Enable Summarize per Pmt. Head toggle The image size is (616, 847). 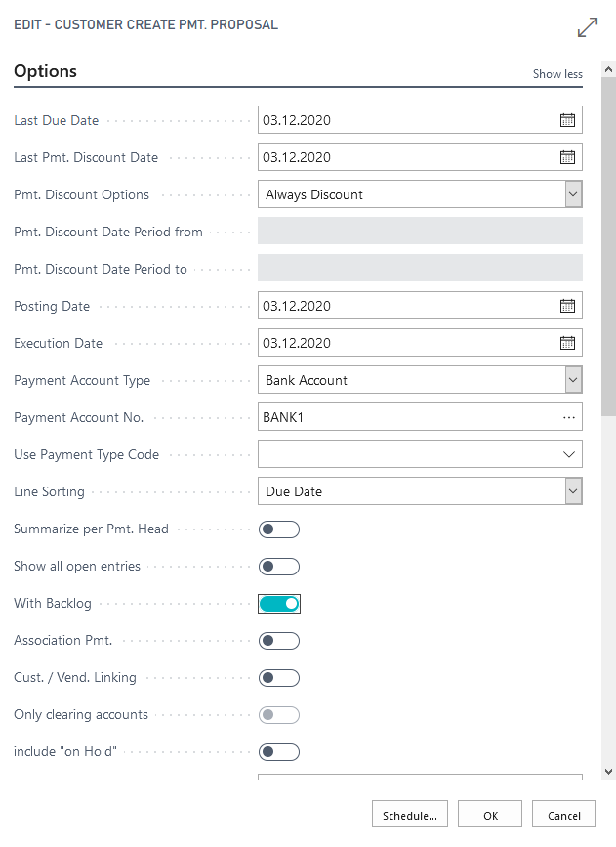278,529
